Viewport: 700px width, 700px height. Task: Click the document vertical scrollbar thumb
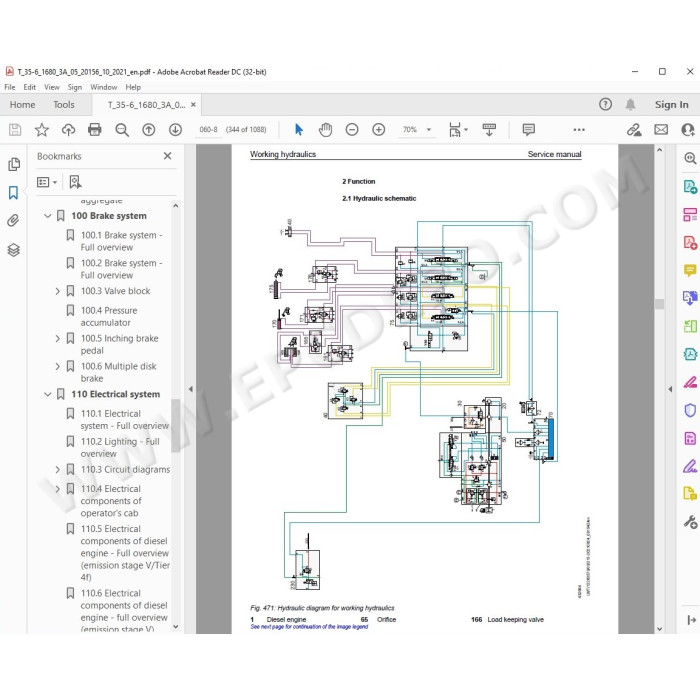(659, 304)
